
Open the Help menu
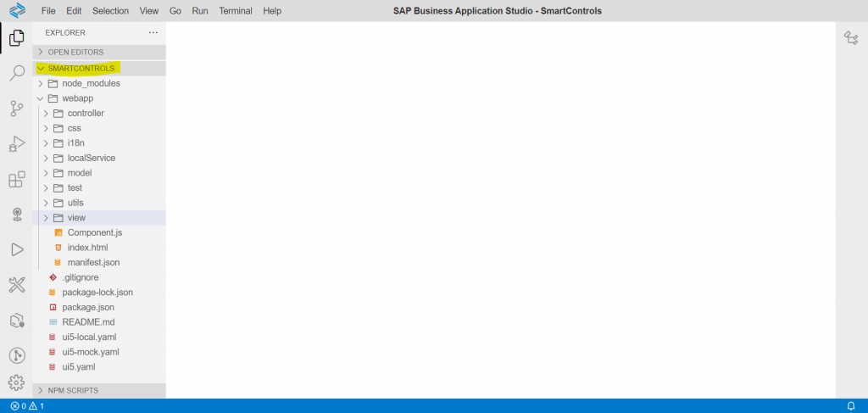click(x=272, y=10)
